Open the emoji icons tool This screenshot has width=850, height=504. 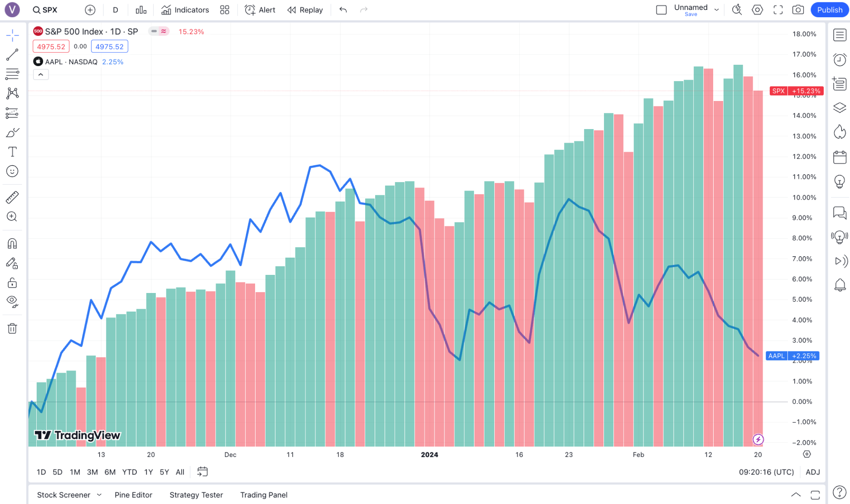(12, 171)
